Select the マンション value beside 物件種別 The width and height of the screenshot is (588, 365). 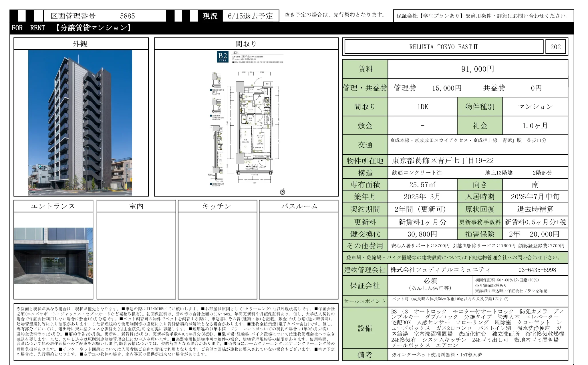pos(535,107)
